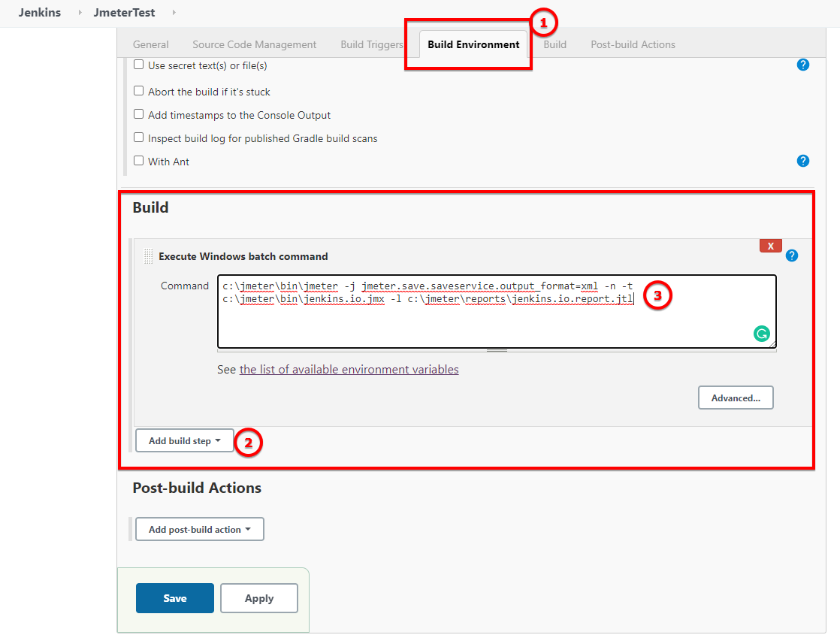The width and height of the screenshot is (840, 644).
Task: Click the Save button
Action: coord(174,597)
